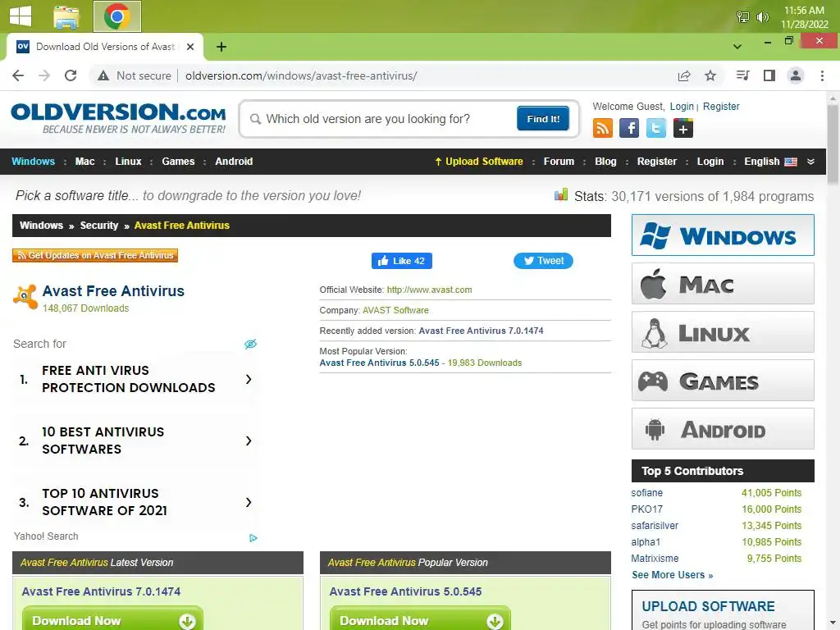
Task: Close the Download Old Versions tab
Action: point(190,47)
